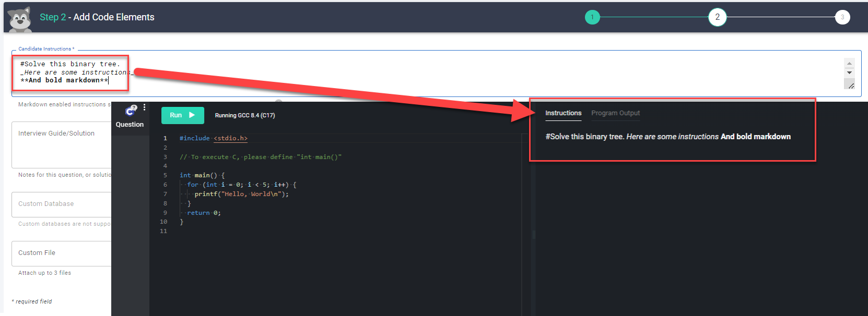Screen dimensions: 868x316
Task: Switch to the Instructions tab
Action: 563,113
